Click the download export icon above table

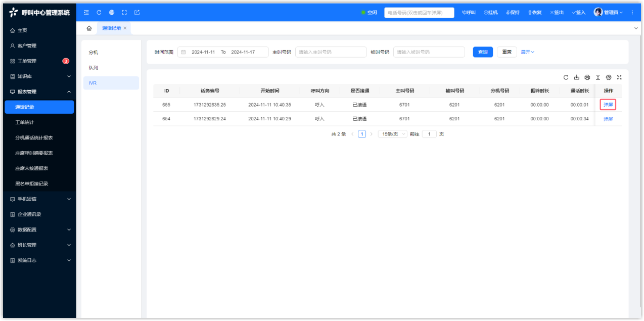coord(576,77)
